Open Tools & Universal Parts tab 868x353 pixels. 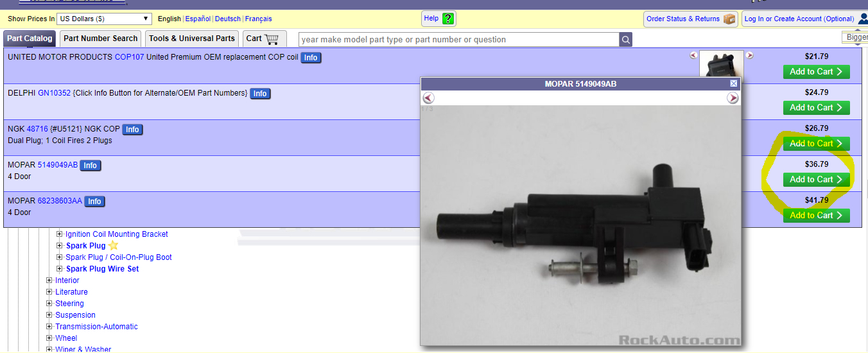(192, 39)
